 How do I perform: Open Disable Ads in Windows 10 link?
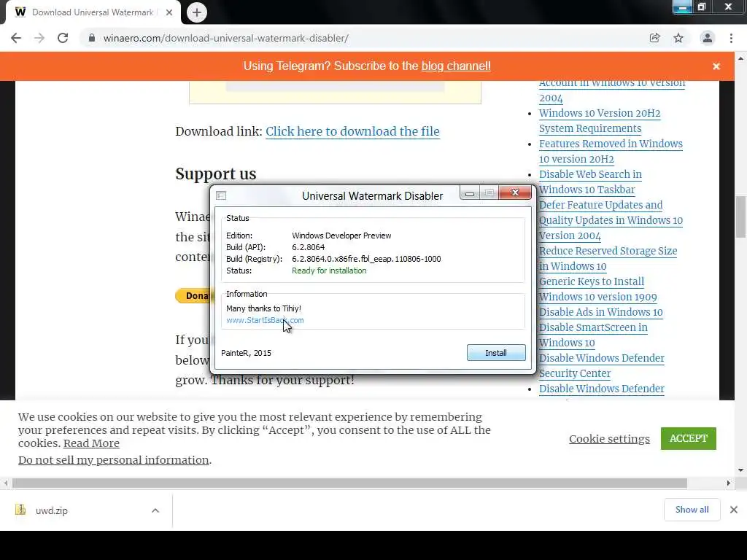tap(601, 312)
